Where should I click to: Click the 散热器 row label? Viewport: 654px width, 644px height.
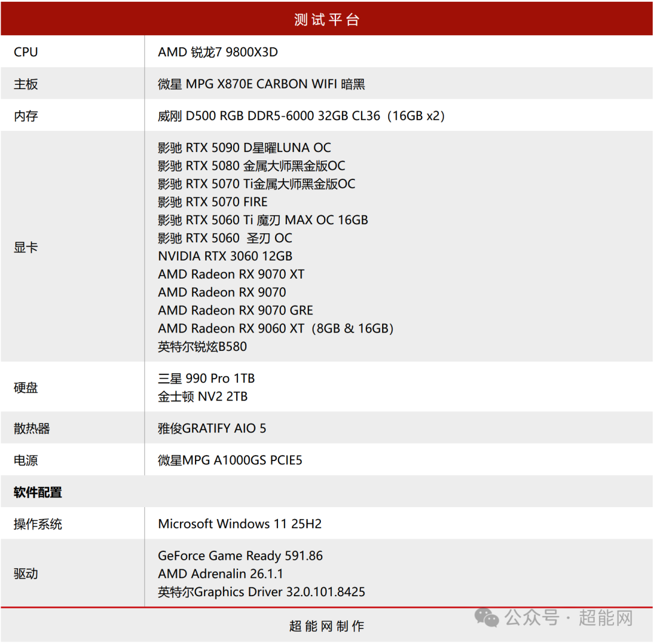pos(29,428)
